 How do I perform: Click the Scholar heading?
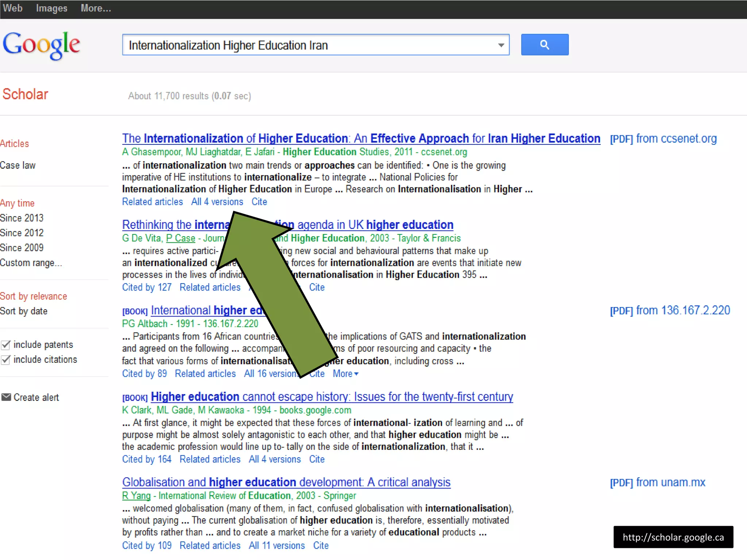pos(25,94)
